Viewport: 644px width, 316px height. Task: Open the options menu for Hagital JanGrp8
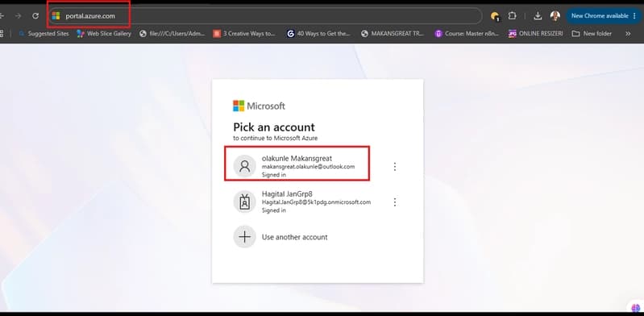point(395,202)
